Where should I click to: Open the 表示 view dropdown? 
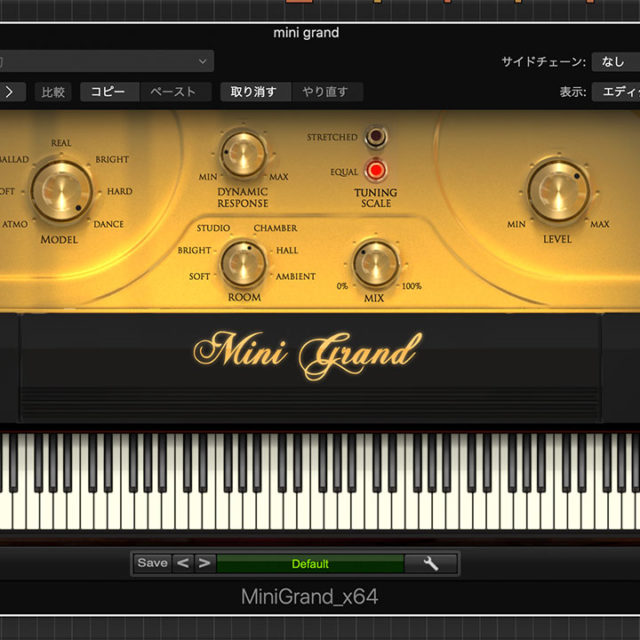coord(616,92)
